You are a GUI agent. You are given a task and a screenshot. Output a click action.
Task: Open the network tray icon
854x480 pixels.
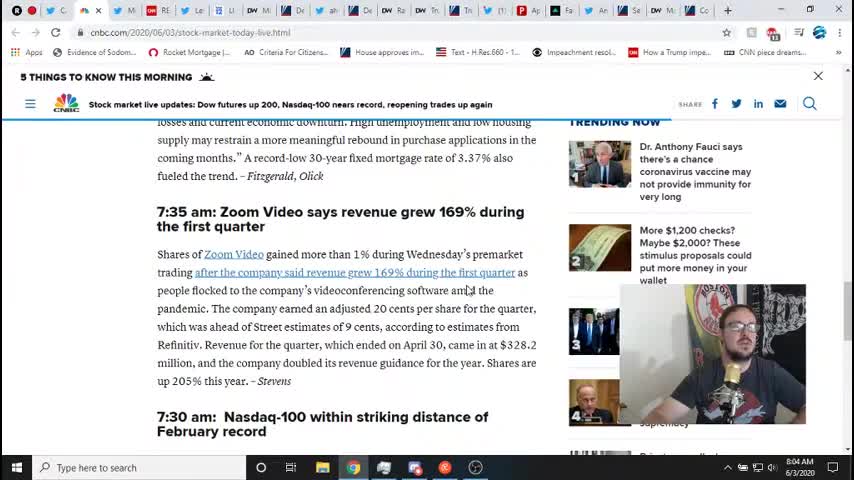coord(758,467)
